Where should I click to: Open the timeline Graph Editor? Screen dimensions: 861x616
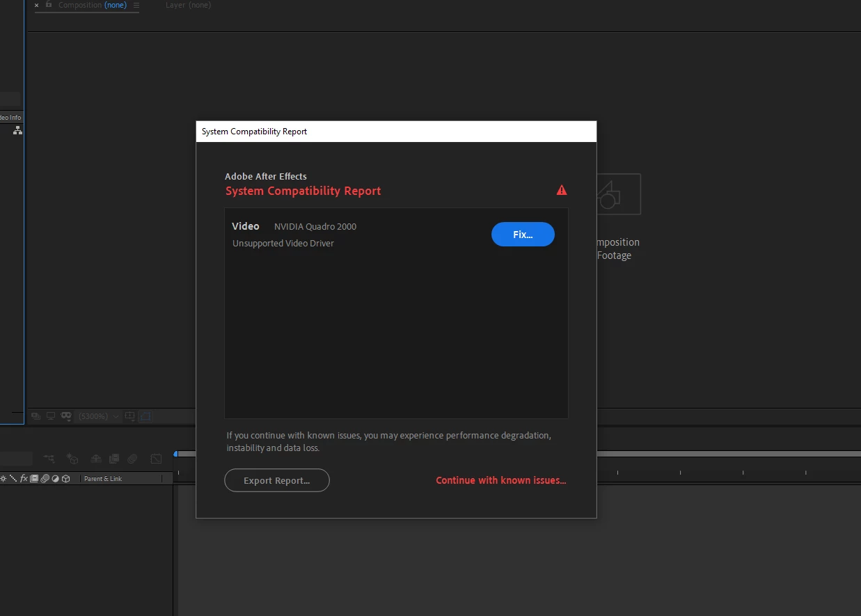pyautogui.click(x=156, y=459)
